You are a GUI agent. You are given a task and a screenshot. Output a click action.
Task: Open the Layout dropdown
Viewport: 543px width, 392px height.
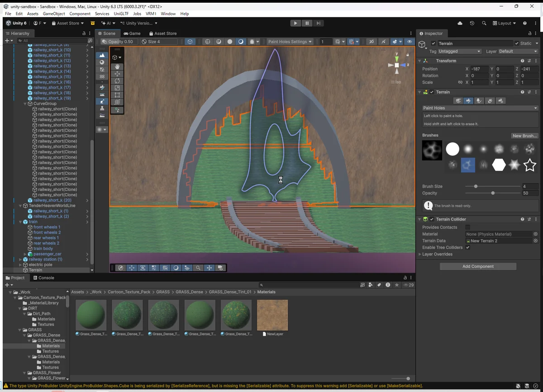pos(505,23)
